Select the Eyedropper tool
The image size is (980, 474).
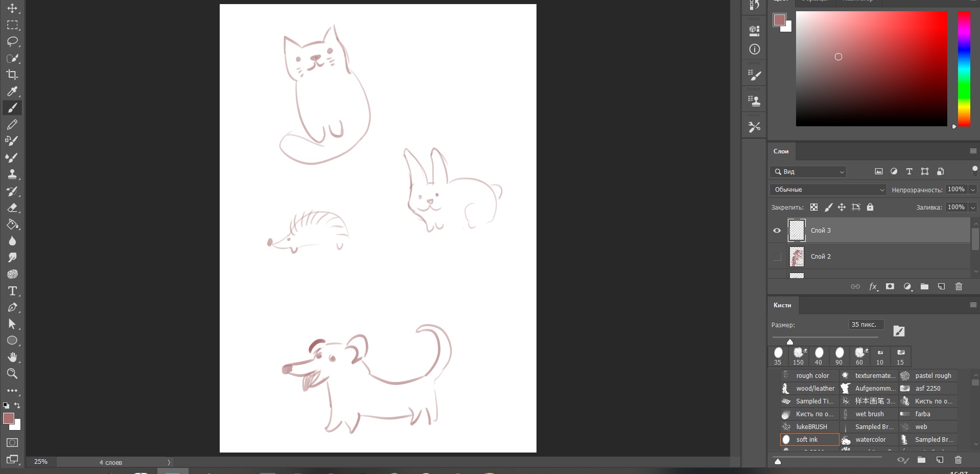tap(12, 92)
